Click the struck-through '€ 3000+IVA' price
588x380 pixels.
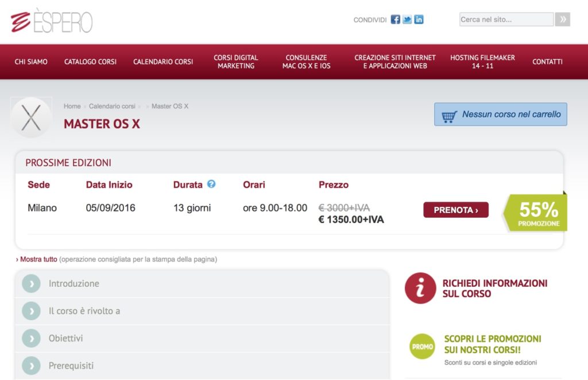344,208
